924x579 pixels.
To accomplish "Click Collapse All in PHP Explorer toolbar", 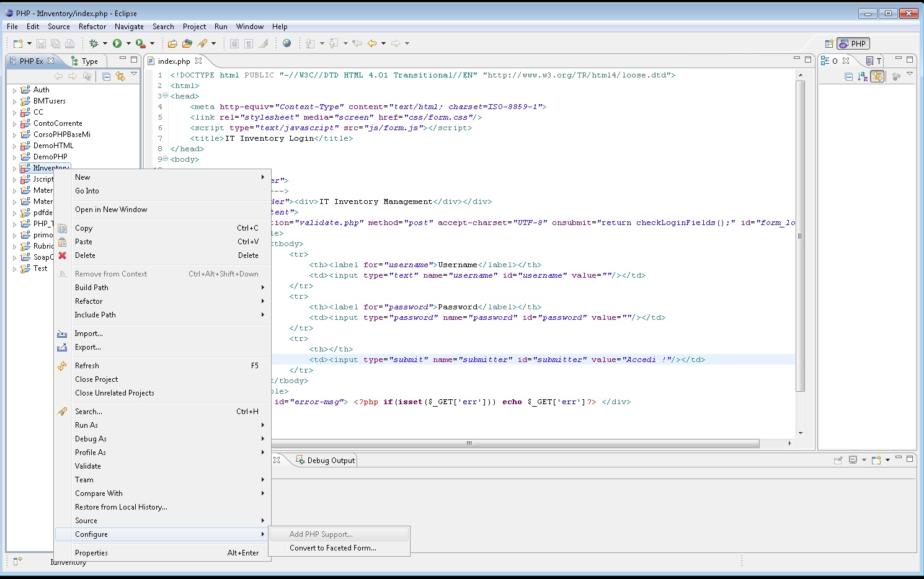I will point(106,76).
